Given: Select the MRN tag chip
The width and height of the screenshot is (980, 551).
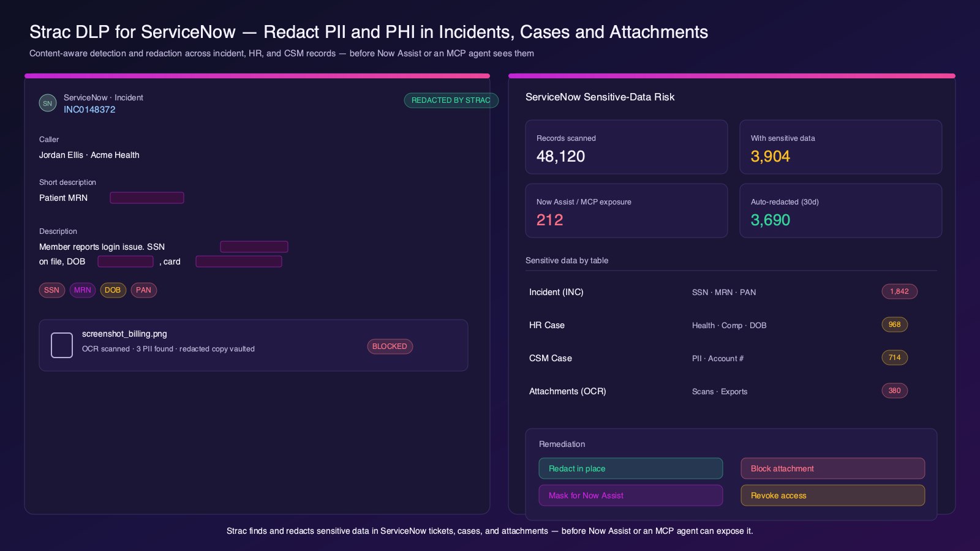Looking at the screenshot, I should [x=83, y=290].
